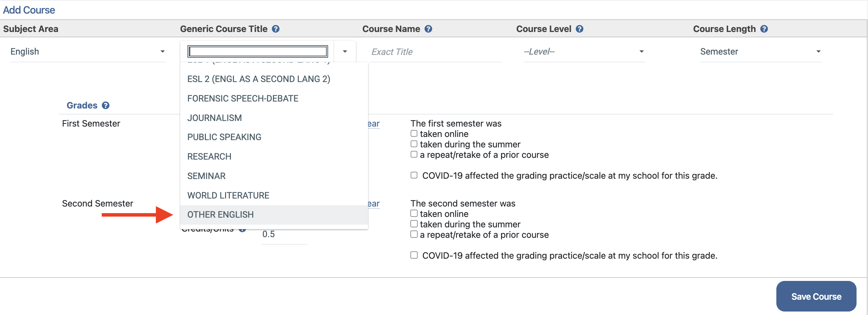Check the COVID-19 grading checkbox for first semester
This screenshot has width=868, height=315.
point(414,175)
